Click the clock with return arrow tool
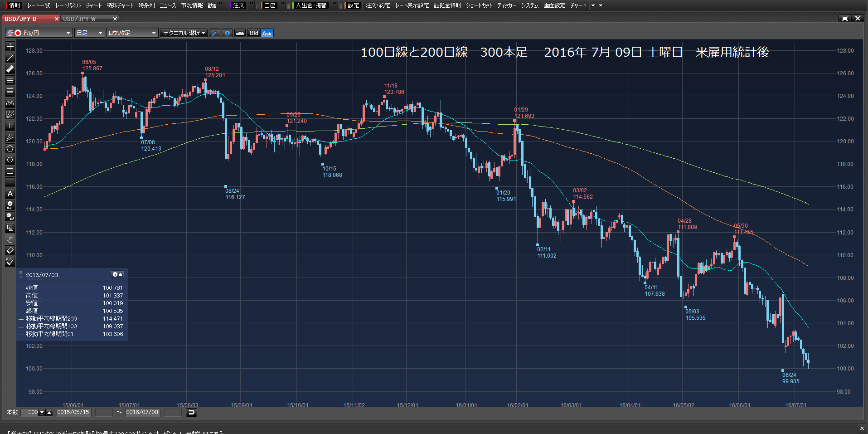 10,216
